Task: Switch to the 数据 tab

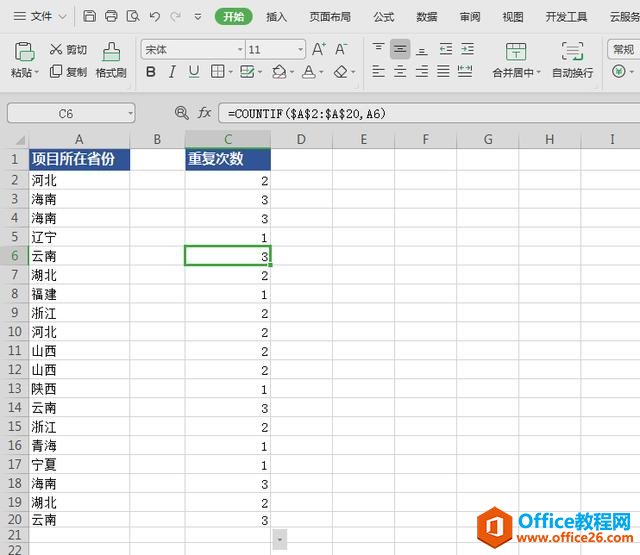Action: pos(427,17)
